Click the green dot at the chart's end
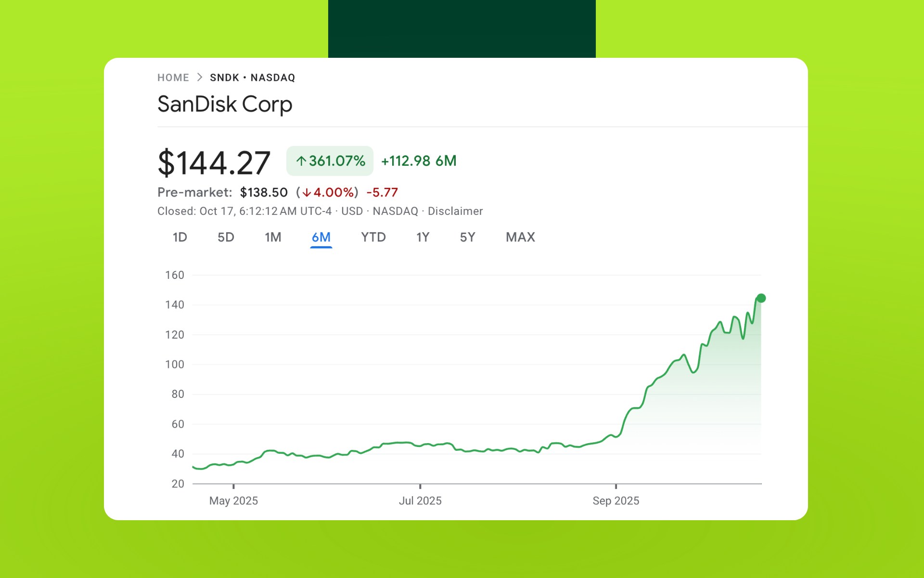924x578 pixels. pos(761,298)
